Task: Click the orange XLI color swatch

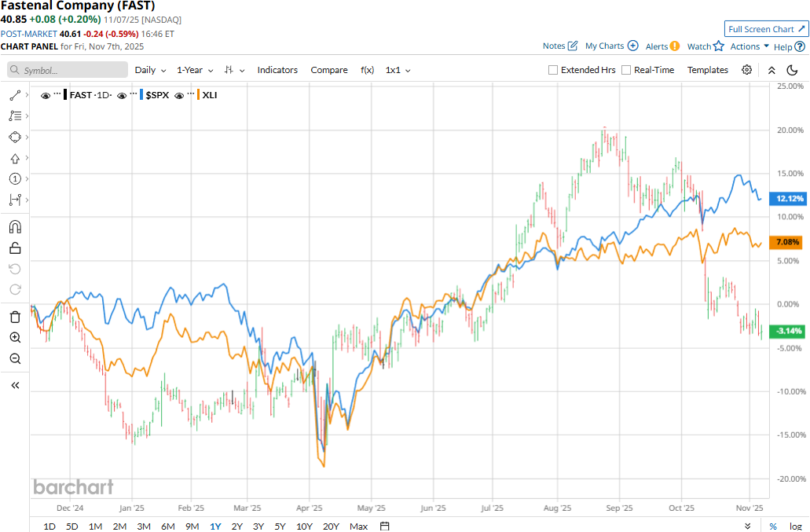Action: (x=198, y=95)
